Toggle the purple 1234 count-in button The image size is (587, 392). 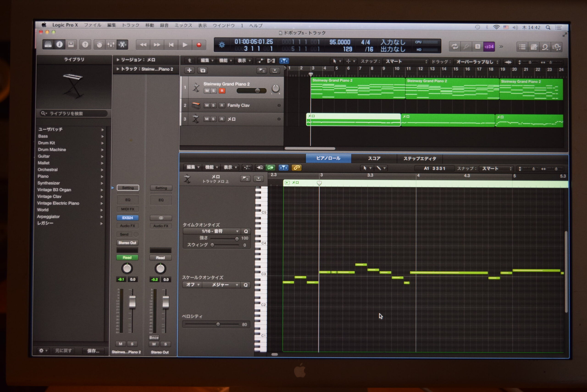489,47
